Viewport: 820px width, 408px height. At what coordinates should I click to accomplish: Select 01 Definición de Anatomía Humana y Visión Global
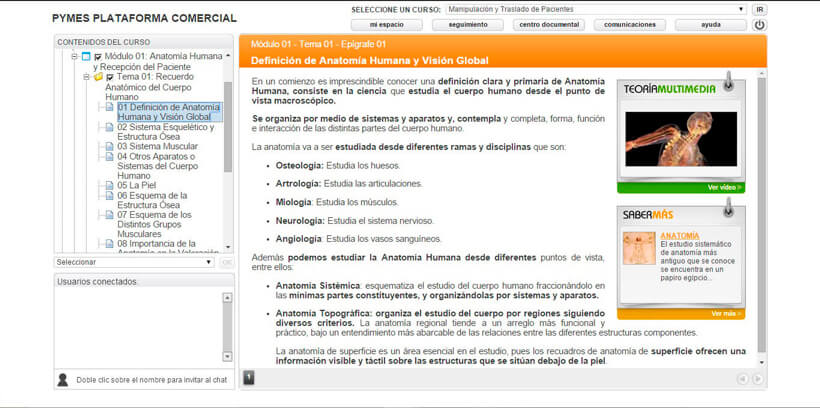[x=169, y=112]
